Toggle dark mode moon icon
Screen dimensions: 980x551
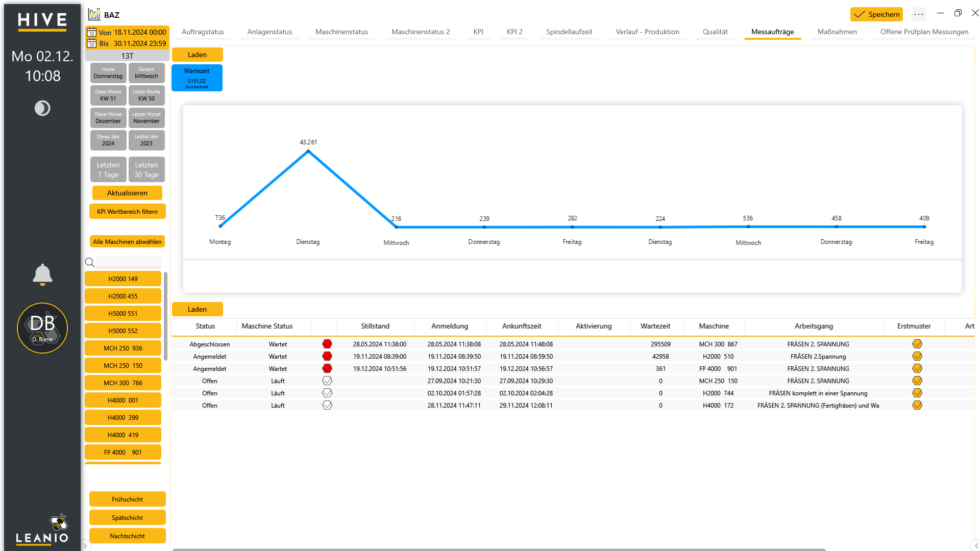[x=42, y=108]
